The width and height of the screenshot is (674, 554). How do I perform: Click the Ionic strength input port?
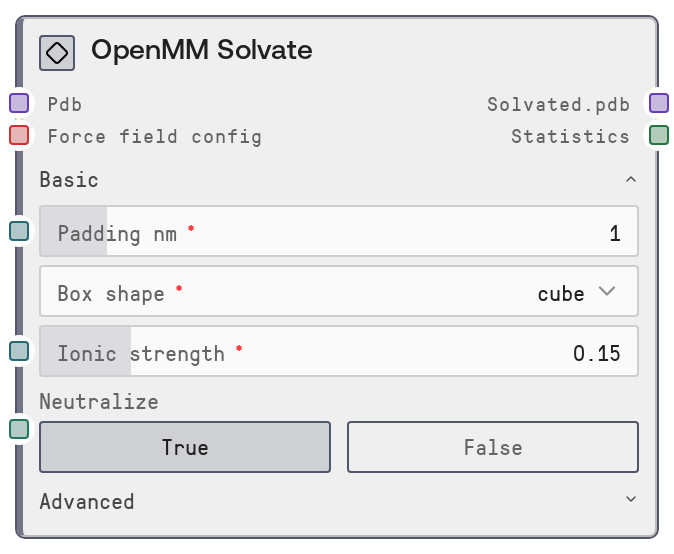point(19,351)
